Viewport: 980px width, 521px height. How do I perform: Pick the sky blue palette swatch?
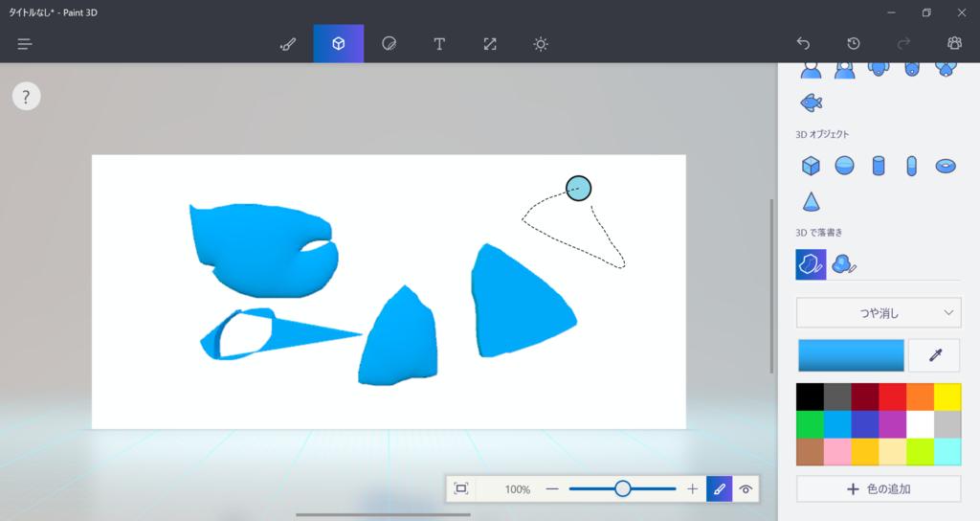click(836, 424)
